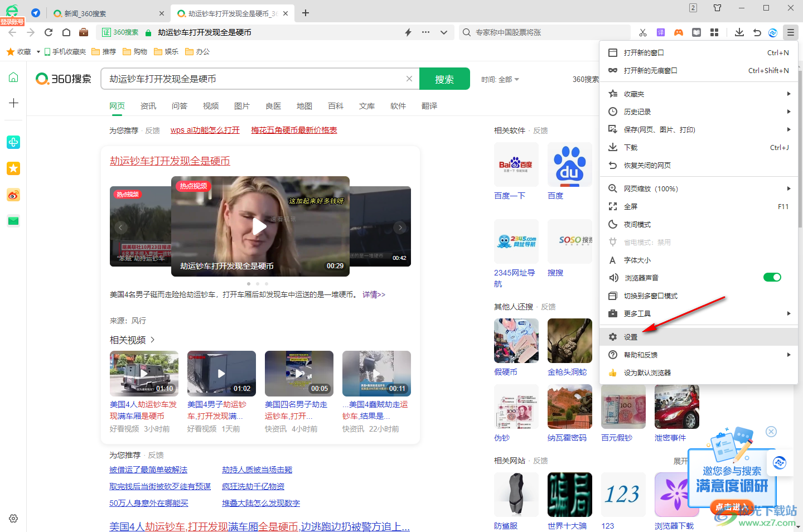Click the back navigation arrow
The height and width of the screenshot is (532, 803).
tap(13, 32)
